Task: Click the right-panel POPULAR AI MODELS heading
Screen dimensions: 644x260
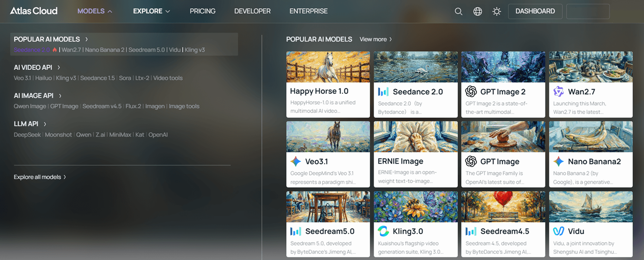Action: point(319,39)
